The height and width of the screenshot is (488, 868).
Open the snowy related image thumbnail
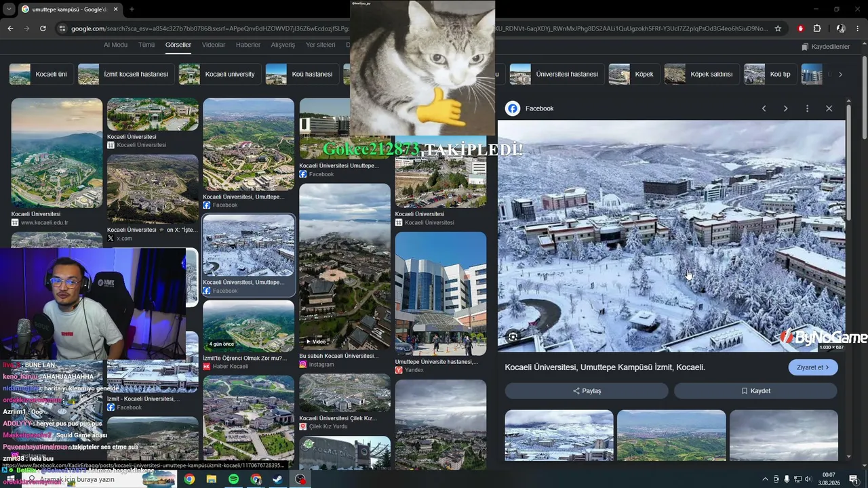point(559,435)
